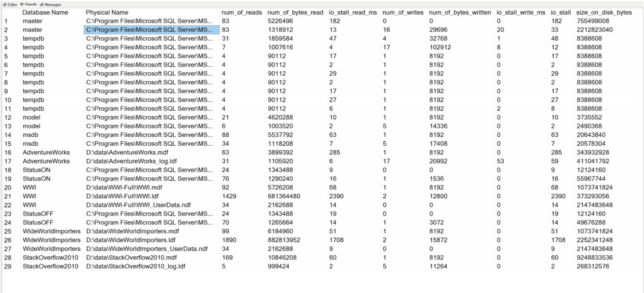
Task: Select the D:\data\WWI-Full\WWI.ldf cell
Action: (123, 196)
